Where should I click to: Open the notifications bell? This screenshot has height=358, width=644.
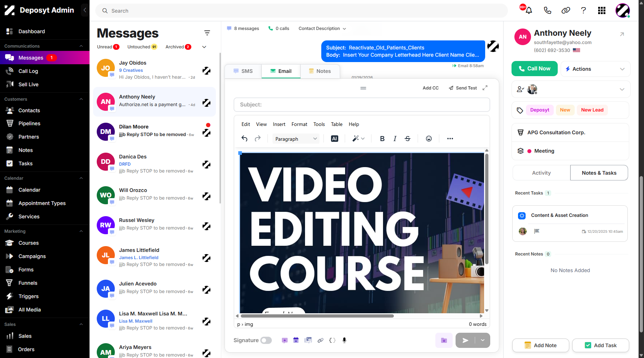[x=529, y=10]
